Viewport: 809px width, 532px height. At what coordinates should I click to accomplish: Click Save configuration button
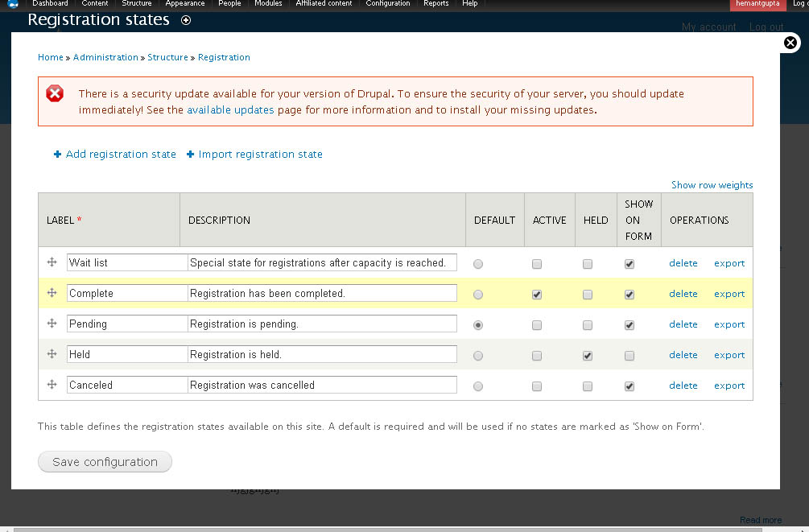point(105,462)
